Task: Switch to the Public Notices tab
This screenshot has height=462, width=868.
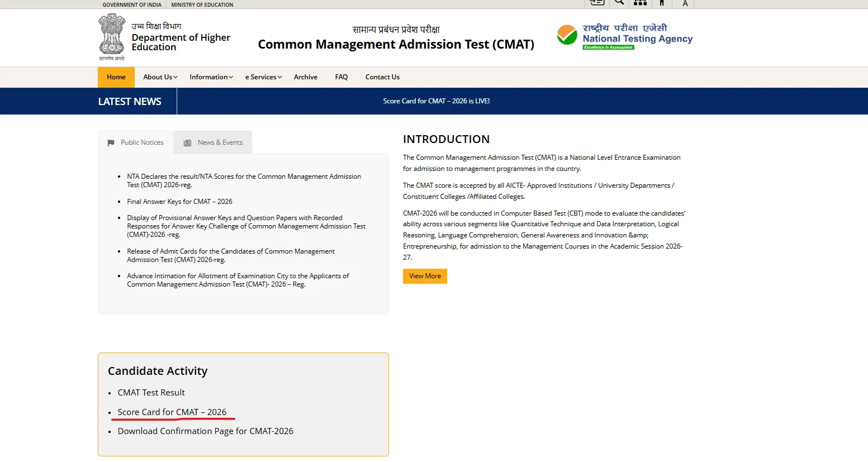Action: (x=136, y=142)
